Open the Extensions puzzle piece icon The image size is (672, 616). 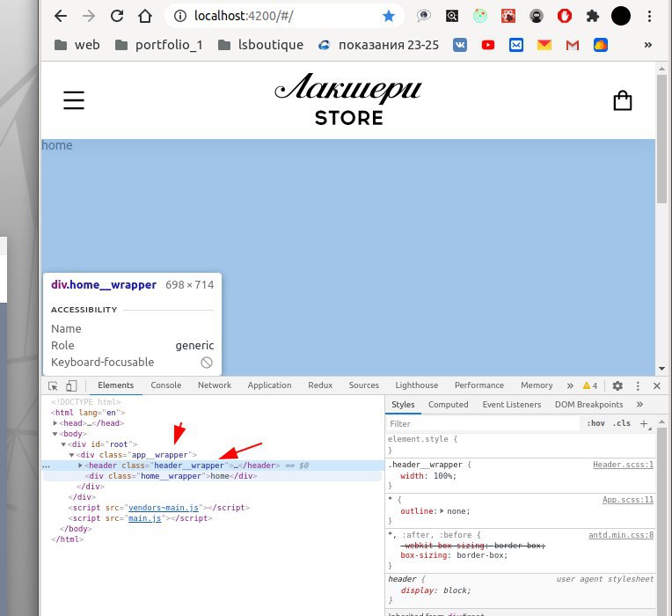coord(592,17)
